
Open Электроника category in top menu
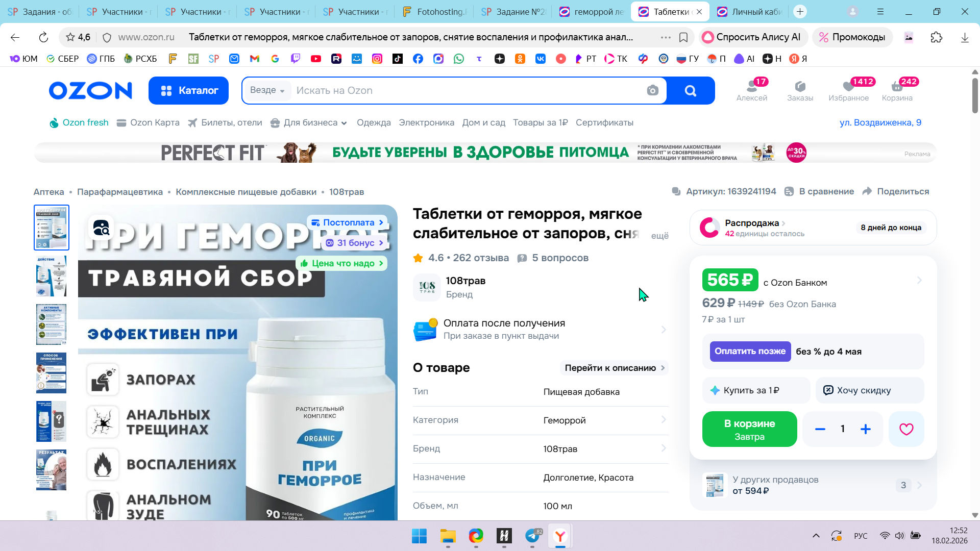[426, 123]
